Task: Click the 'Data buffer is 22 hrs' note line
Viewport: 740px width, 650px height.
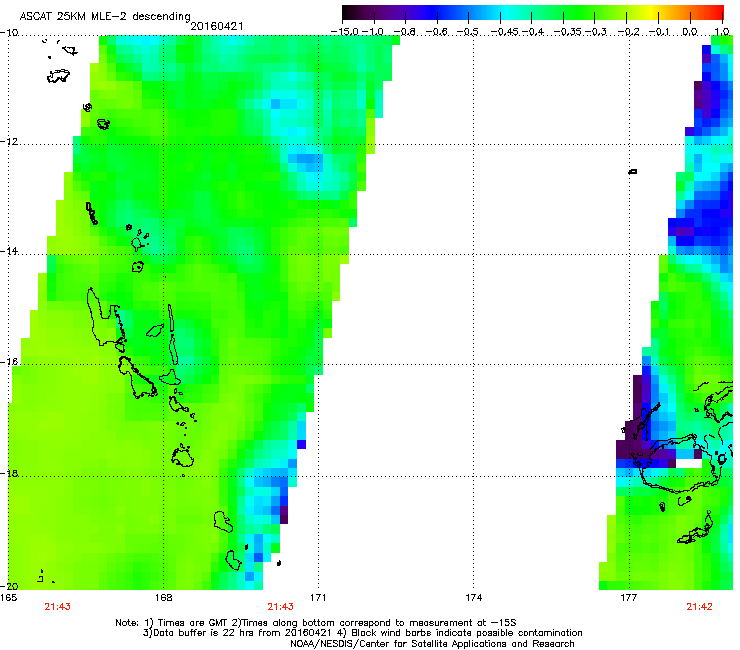Action: point(362,633)
